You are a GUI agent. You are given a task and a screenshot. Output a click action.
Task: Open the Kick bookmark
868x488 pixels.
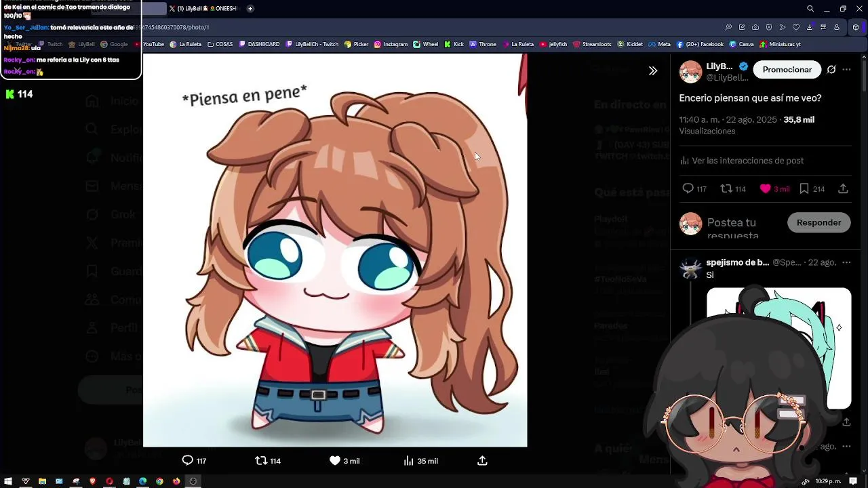pyautogui.click(x=454, y=44)
